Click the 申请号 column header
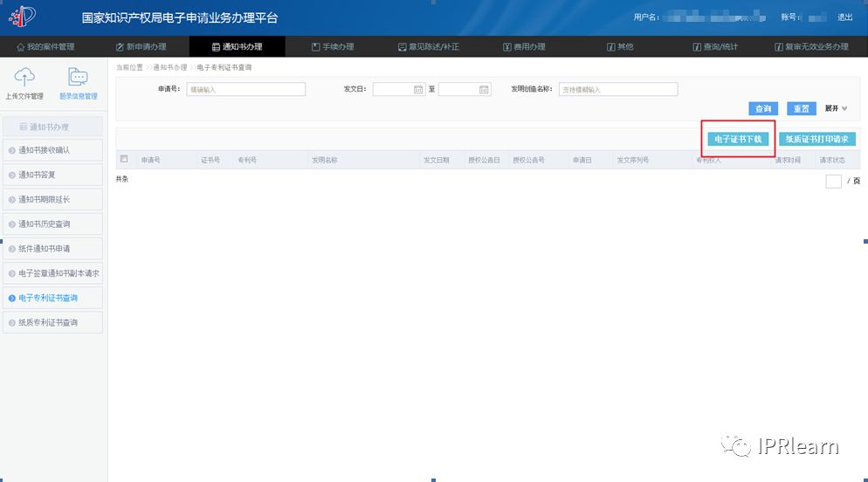 tap(150, 160)
